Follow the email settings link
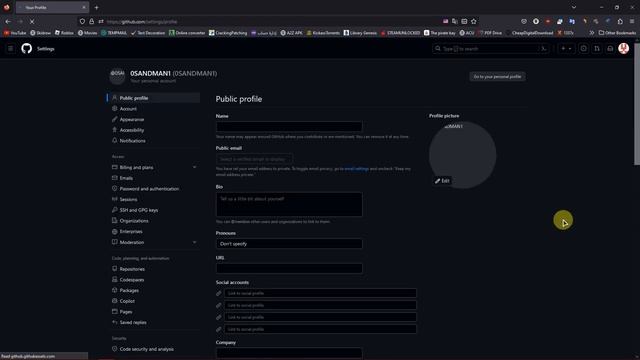Screen dimensions: 640x360 [357, 169]
